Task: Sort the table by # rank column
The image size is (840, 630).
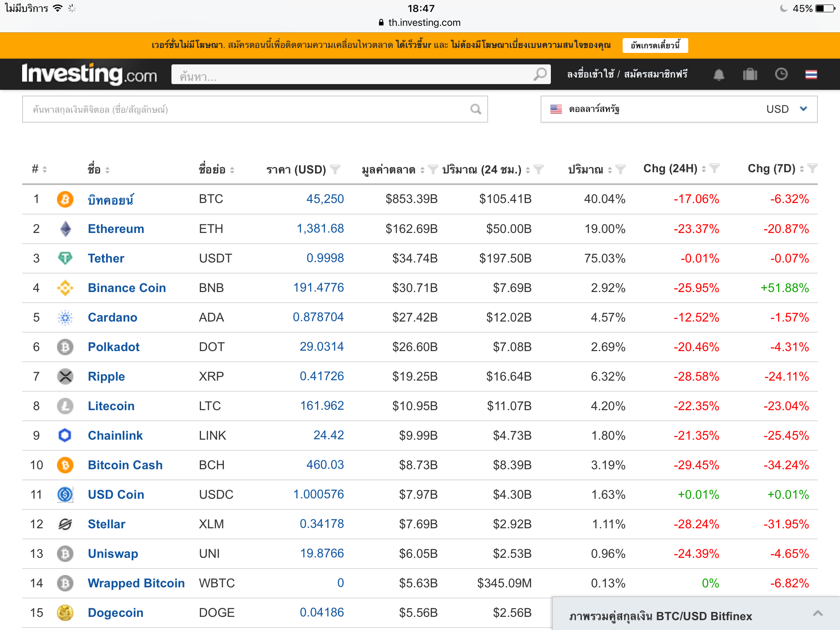Action: point(45,169)
